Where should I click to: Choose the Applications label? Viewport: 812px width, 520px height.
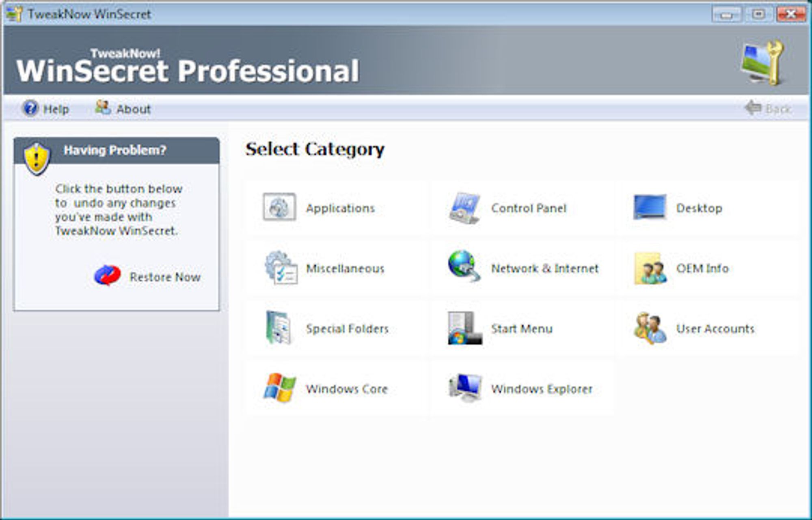tap(340, 208)
